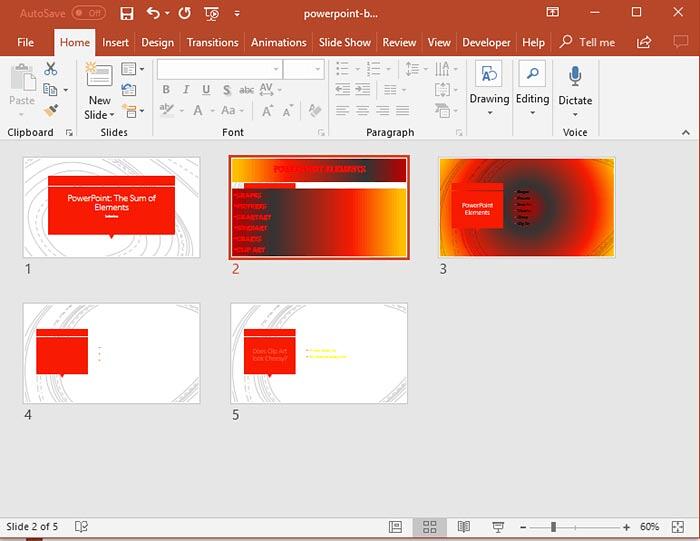Viewport: 700px width, 541px height.
Task: Open the font name combo box
Action: (218, 69)
